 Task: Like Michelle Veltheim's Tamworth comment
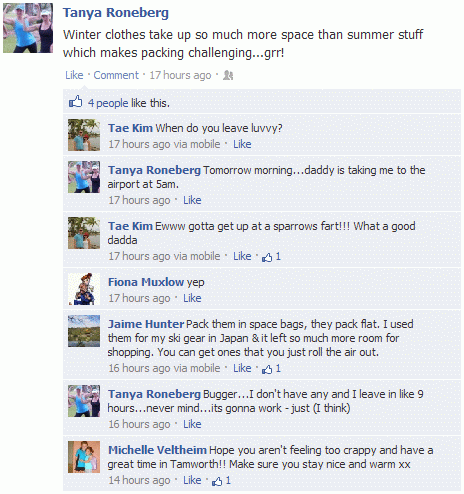click(x=192, y=480)
